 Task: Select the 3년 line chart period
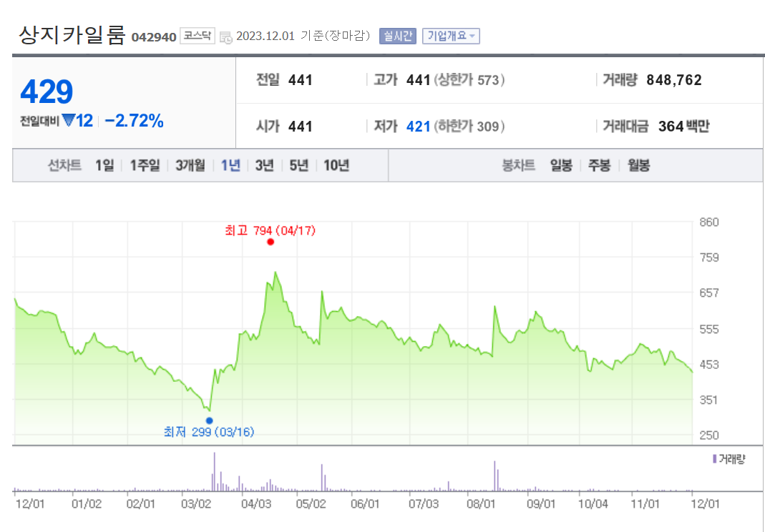[x=265, y=165]
